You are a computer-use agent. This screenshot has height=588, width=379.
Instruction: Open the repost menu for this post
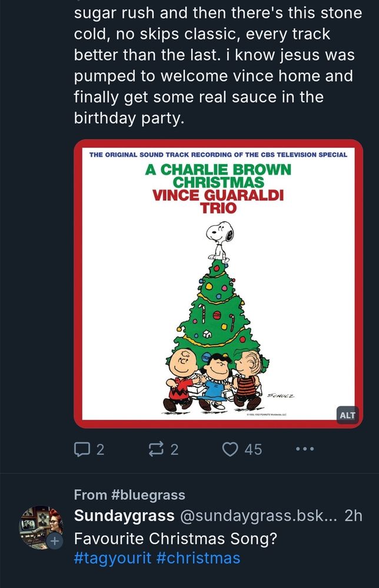pos(155,450)
